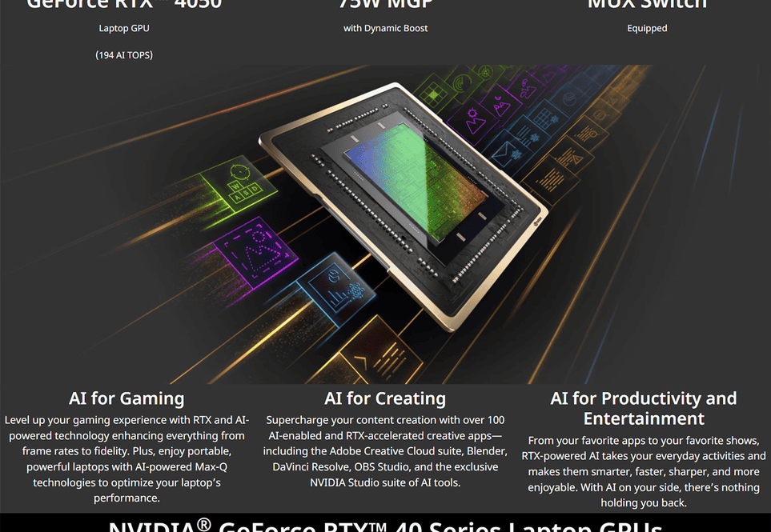Viewport: 771px width, 532px height.
Task: Click the AI for Gaming description paragraph
Action: pos(126,458)
